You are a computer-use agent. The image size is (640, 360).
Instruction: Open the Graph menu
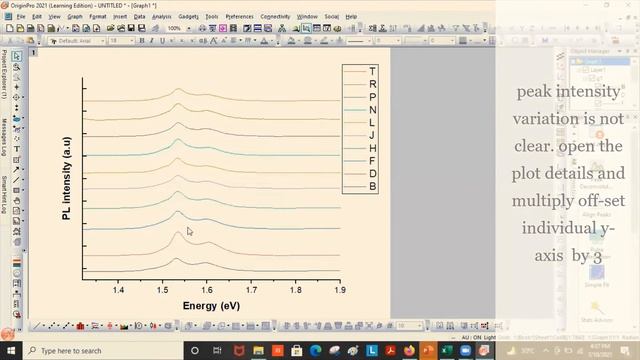[75, 17]
